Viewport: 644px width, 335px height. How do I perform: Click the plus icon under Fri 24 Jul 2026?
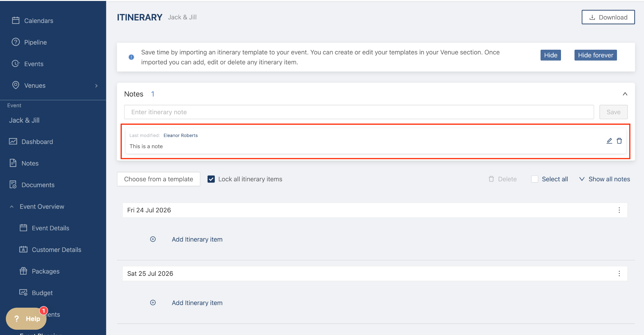click(x=153, y=239)
